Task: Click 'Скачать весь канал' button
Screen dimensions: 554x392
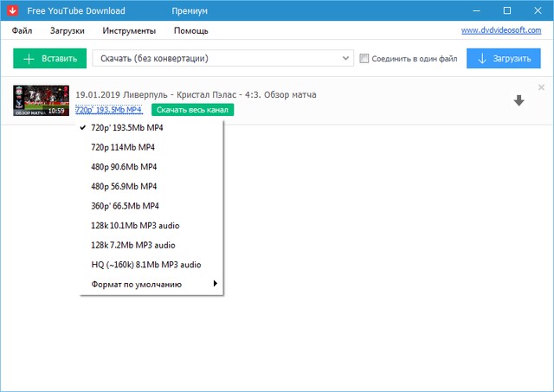Action: tap(192, 110)
